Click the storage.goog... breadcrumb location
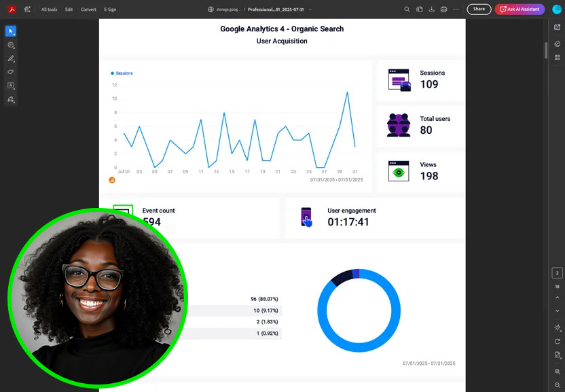This screenshot has height=392, width=565. (x=228, y=10)
